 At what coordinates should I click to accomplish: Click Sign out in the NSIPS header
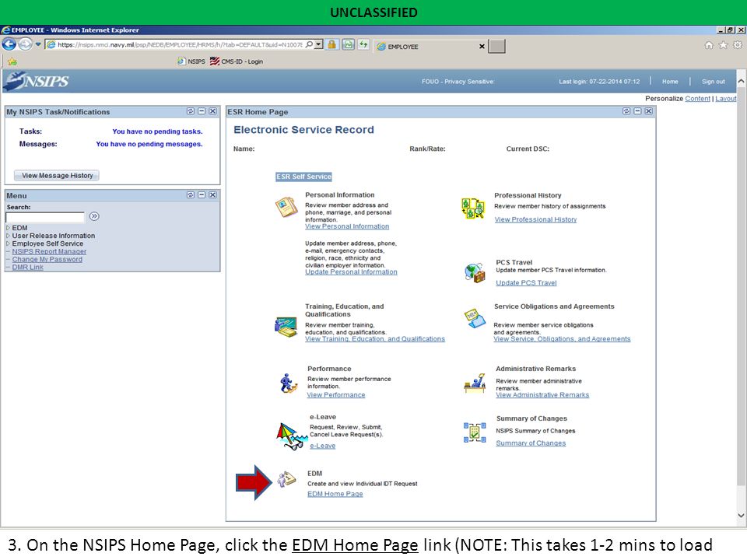714,82
